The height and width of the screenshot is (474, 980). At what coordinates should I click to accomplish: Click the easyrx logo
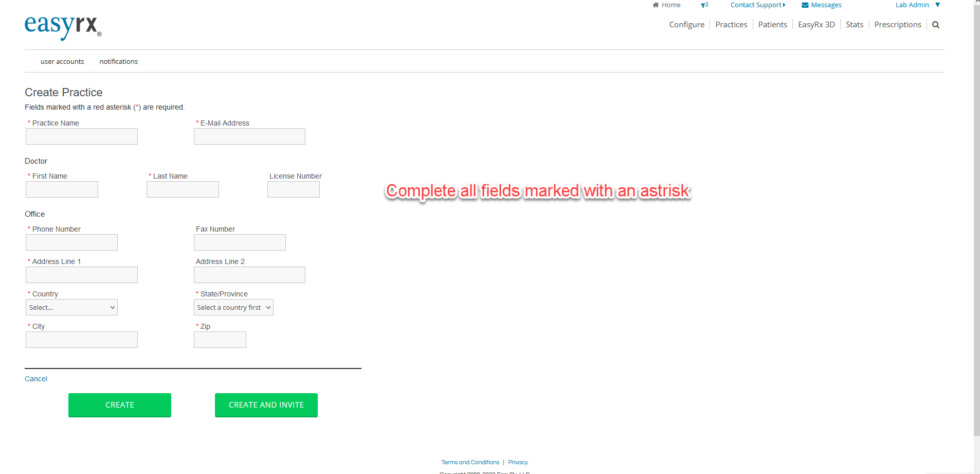(63, 26)
